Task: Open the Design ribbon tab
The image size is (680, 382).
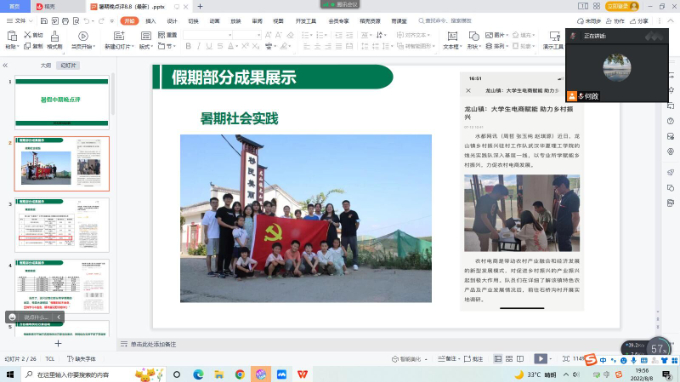Action: click(x=172, y=21)
